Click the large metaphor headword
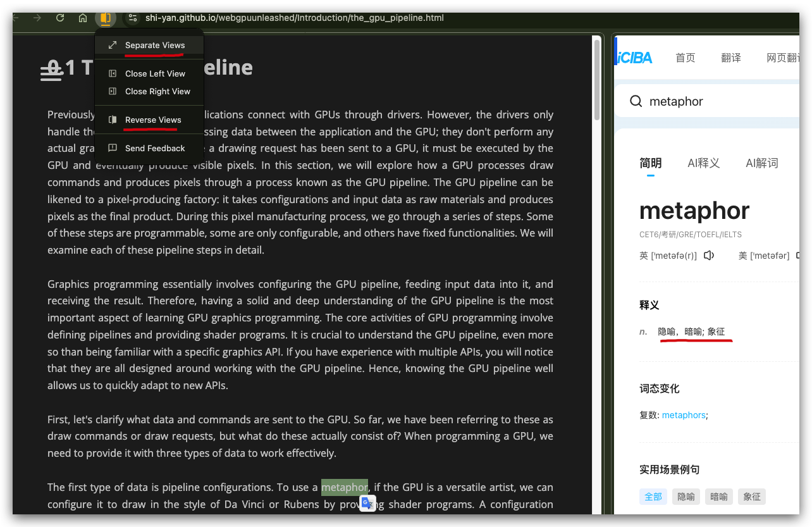 [x=694, y=211]
